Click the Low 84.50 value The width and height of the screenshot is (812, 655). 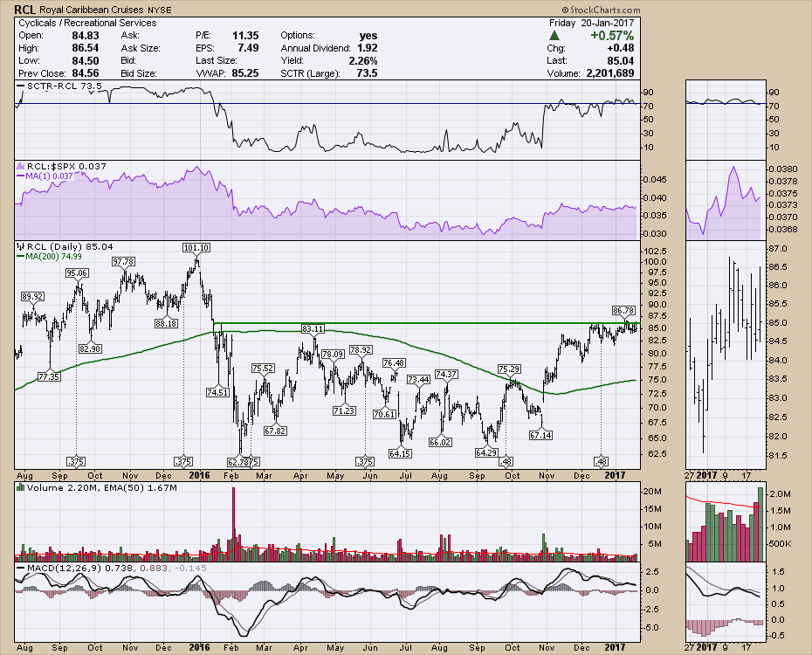click(85, 60)
